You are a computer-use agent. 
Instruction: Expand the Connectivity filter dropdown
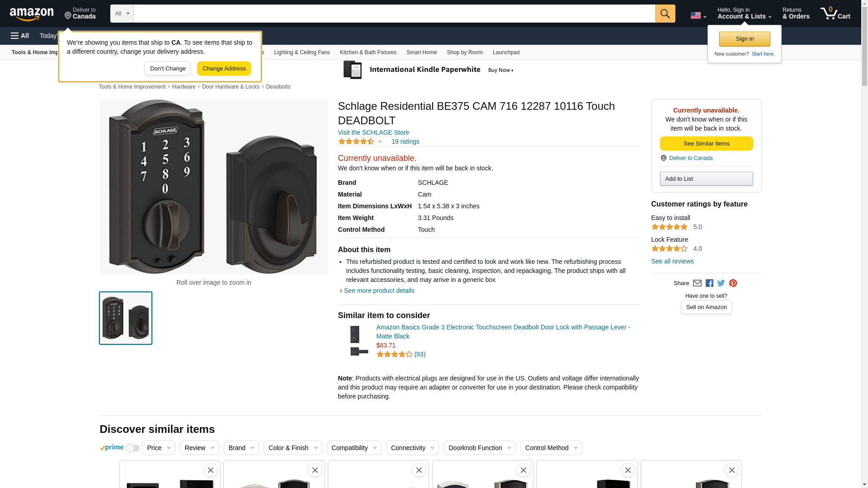tap(412, 448)
